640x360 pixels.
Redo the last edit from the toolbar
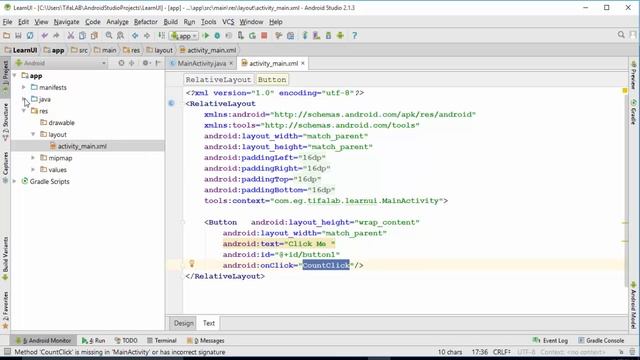(x=56, y=36)
